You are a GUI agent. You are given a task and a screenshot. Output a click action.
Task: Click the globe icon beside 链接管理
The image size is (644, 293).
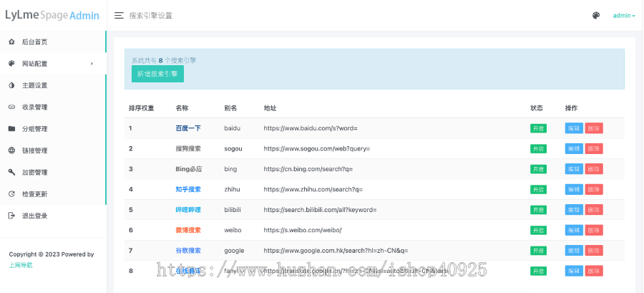coord(11,150)
